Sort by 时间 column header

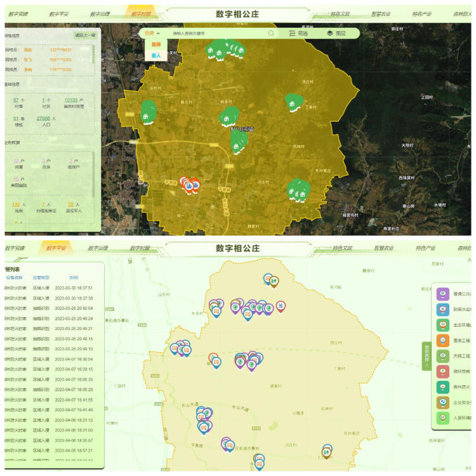click(74, 277)
